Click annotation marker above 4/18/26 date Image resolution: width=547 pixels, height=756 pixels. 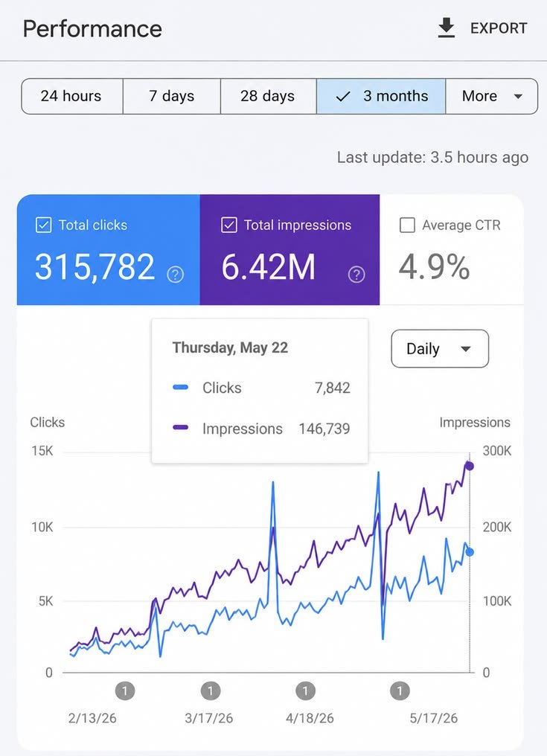[x=305, y=691]
